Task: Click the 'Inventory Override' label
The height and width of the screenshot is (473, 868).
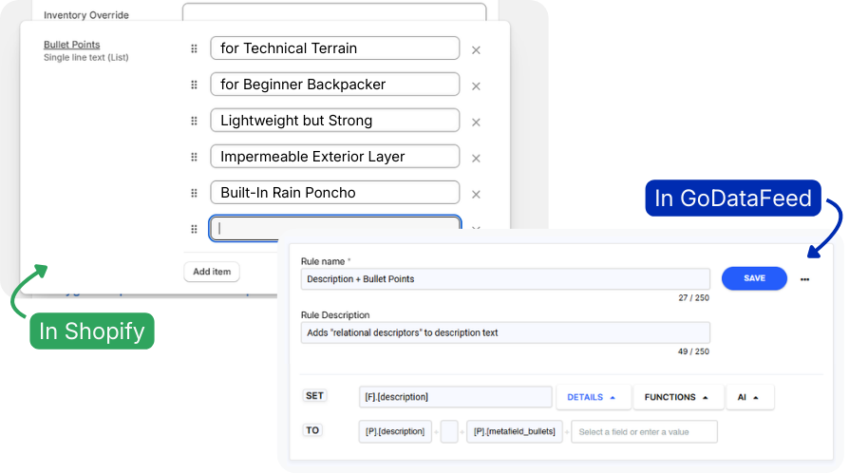Action: point(85,15)
